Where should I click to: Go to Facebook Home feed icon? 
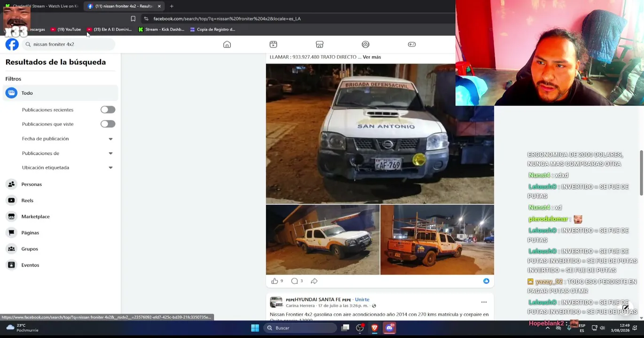coord(227,44)
